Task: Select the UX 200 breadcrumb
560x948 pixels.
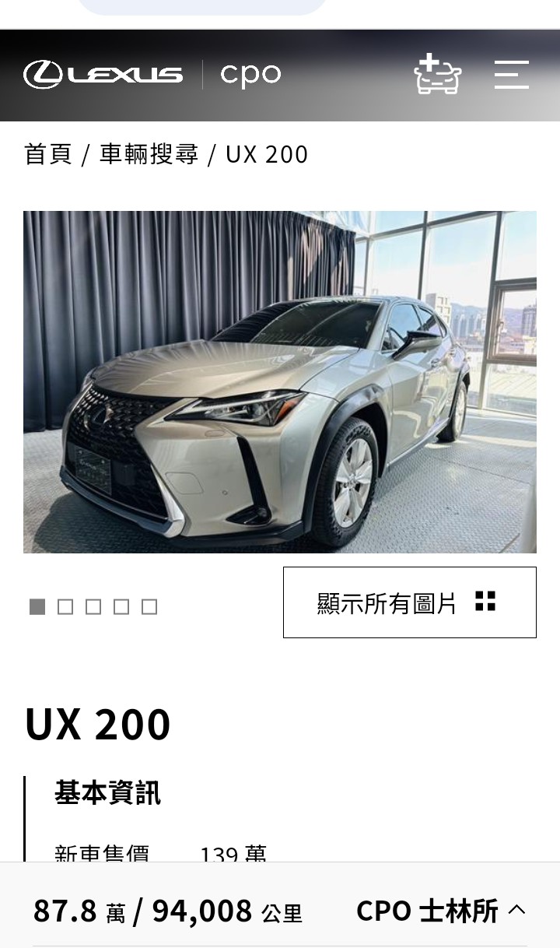Action: 267,154
